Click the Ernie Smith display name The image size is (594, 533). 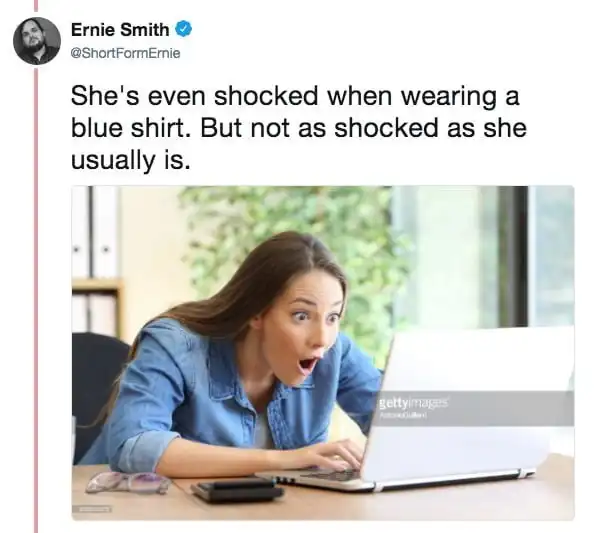(120, 30)
